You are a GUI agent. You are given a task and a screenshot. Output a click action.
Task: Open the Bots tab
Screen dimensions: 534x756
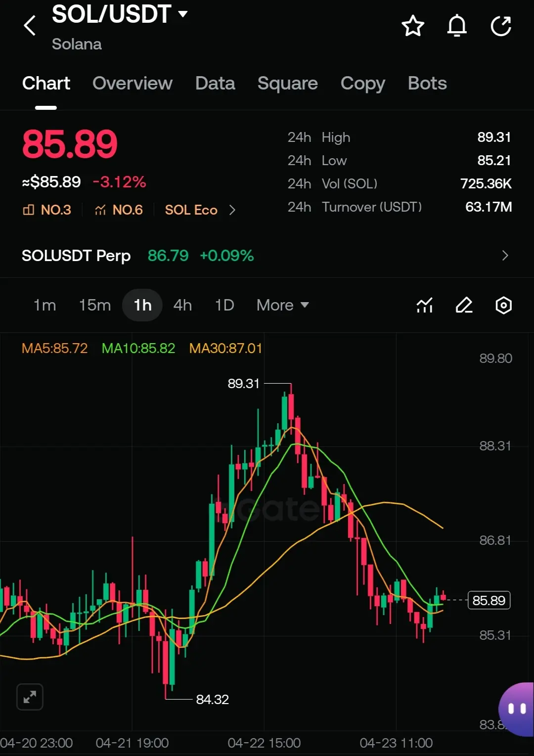pos(427,83)
